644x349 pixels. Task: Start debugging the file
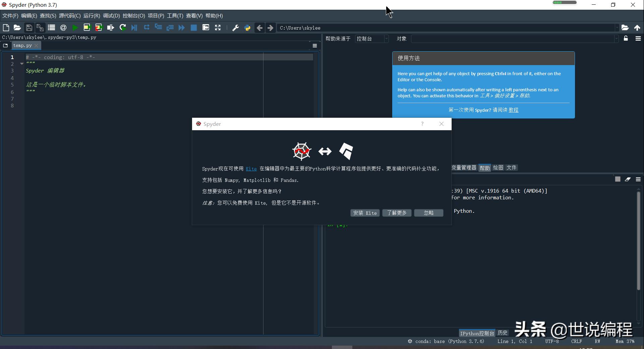tap(134, 28)
